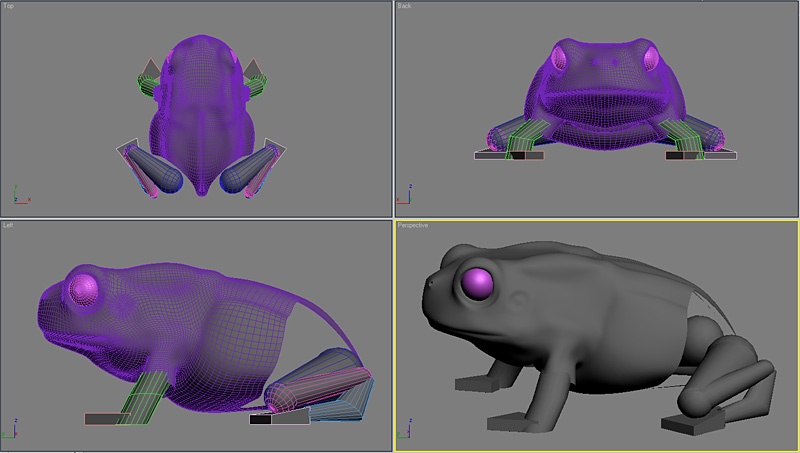Select the left blue hind thigh in Top viewport
The width and height of the screenshot is (800, 453).
click(157, 170)
